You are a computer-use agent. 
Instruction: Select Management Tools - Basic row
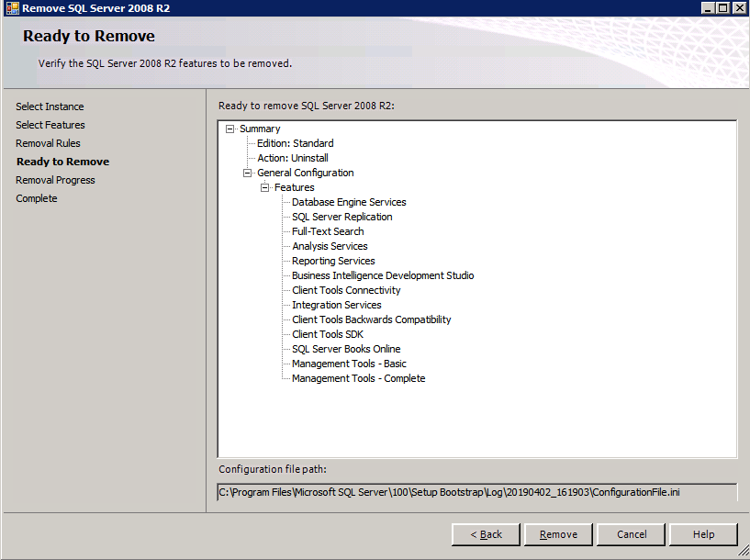click(349, 364)
